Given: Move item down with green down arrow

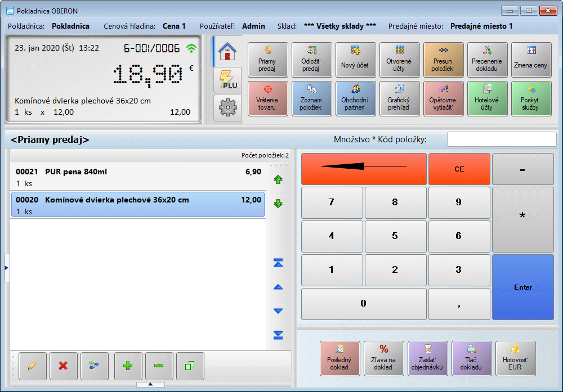Looking at the screenshot, I should pos(278,204).
